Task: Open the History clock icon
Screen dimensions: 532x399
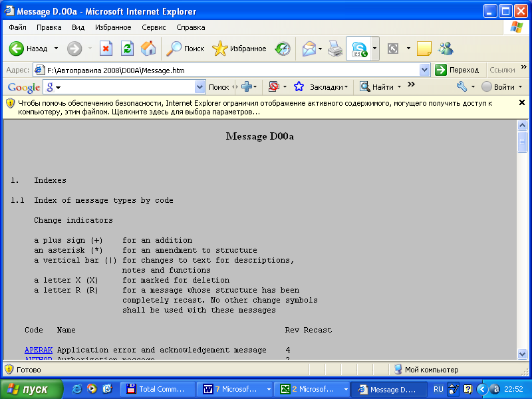Action: pyautogui.click(x=283, y=49)
